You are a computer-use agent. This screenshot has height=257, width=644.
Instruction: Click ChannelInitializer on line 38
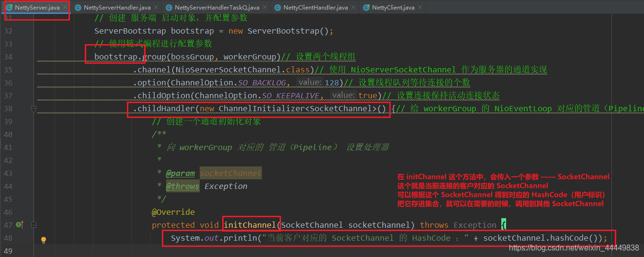[262, 109]
